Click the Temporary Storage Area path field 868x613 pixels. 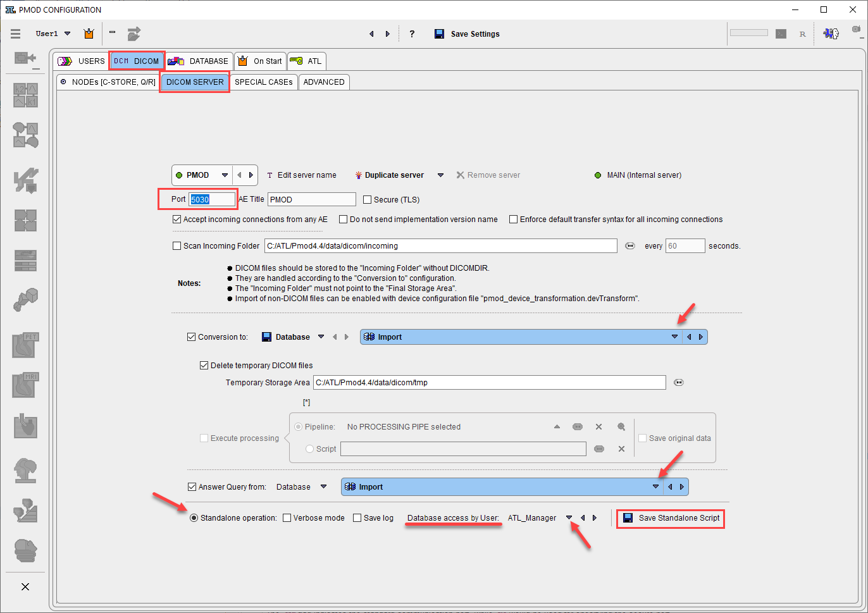(490, 383)
